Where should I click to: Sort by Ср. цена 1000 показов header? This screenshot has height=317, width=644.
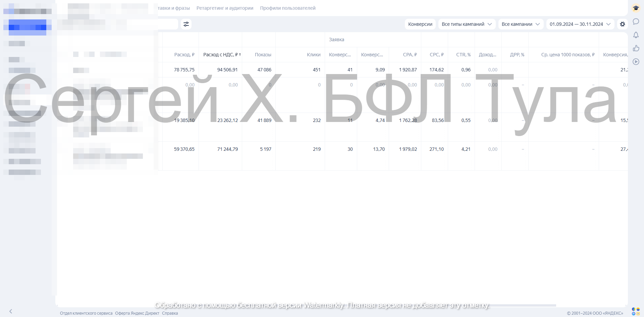[568, 55]
